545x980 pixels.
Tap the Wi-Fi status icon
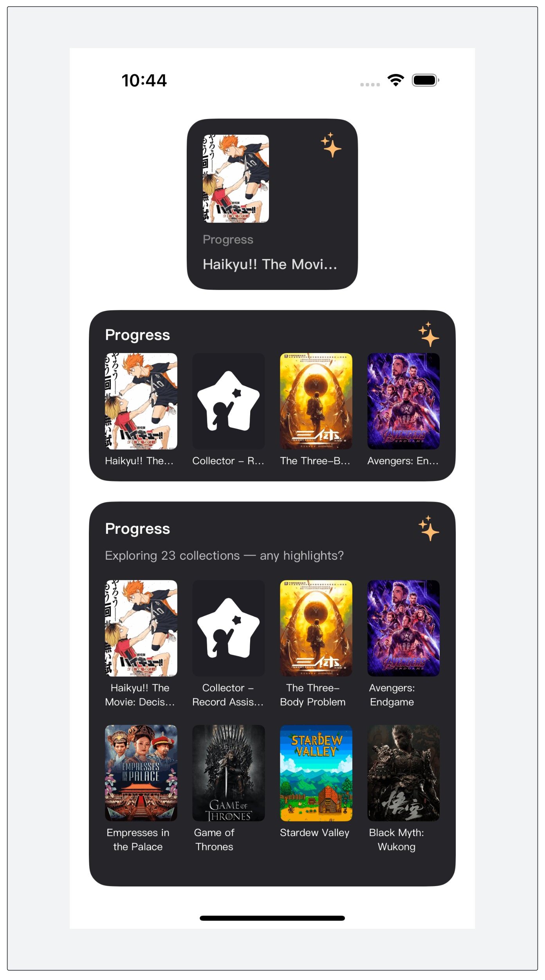tap(396, 80)
